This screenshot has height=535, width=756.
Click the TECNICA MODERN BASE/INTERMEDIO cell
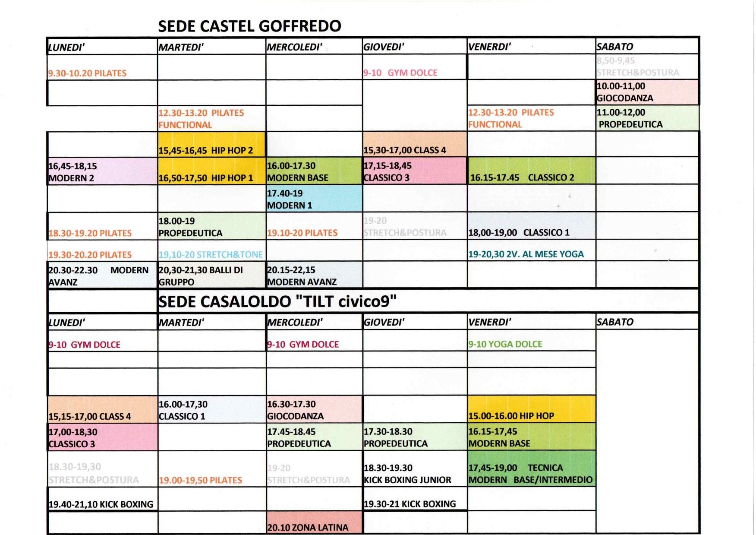point(532,469)
